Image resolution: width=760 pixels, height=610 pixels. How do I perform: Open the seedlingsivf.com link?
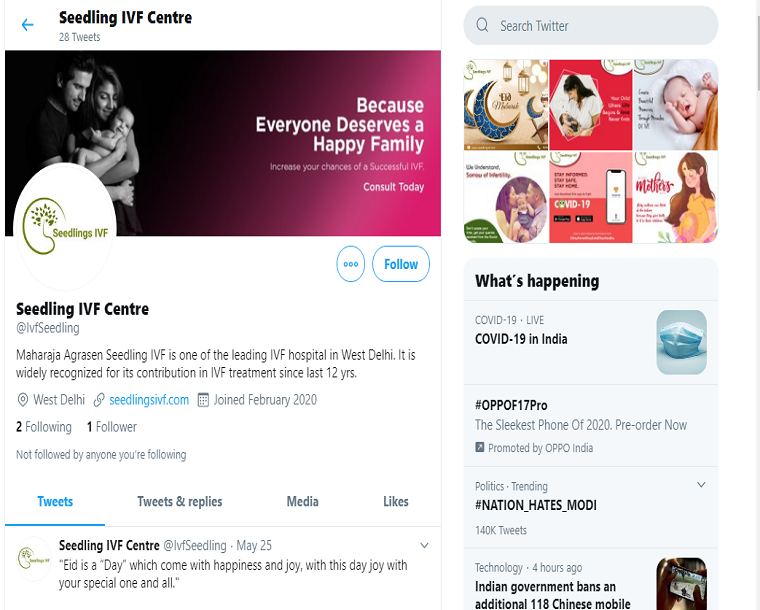(149, 400)
